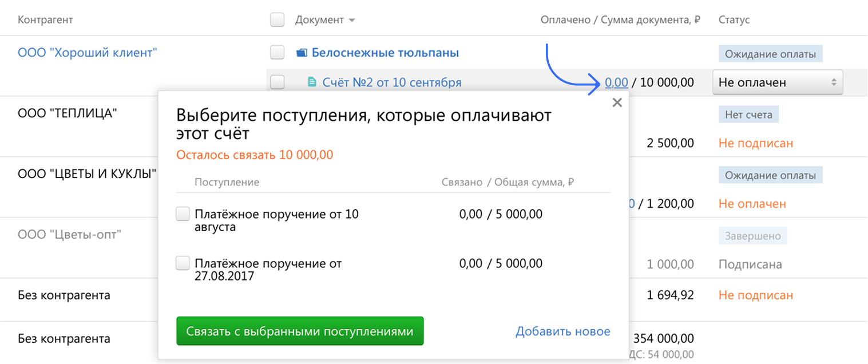Select Платёжное поручение от 10 августа checkbox
868x364 pixels.
[x=183, y=215]
